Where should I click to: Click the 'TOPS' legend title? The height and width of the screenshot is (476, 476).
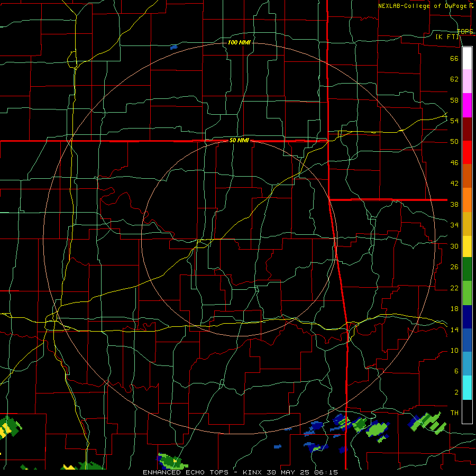[465, 31]
